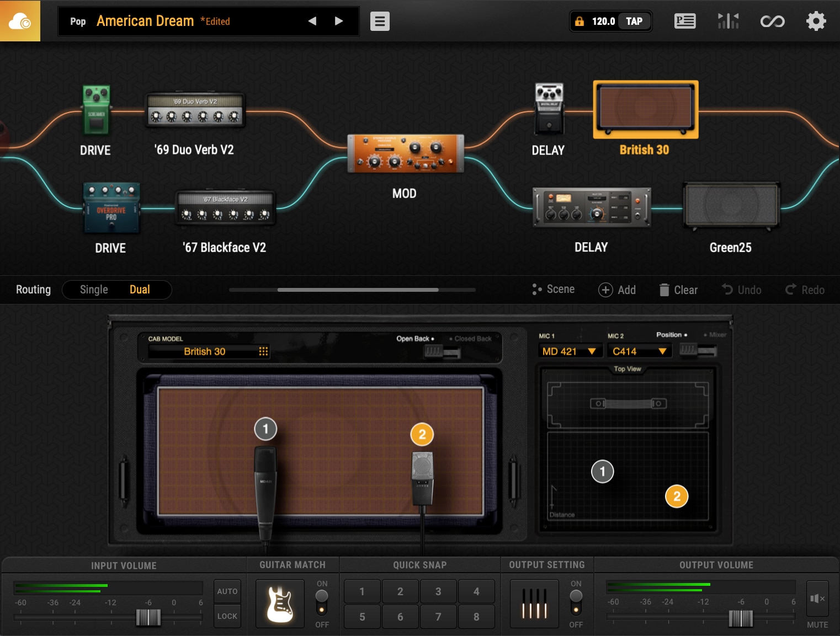Image resolution: width=840 pixels, height=636 pixels.
Task: Select the green Screamer drive pedal
Action: (x=96, y=110)
